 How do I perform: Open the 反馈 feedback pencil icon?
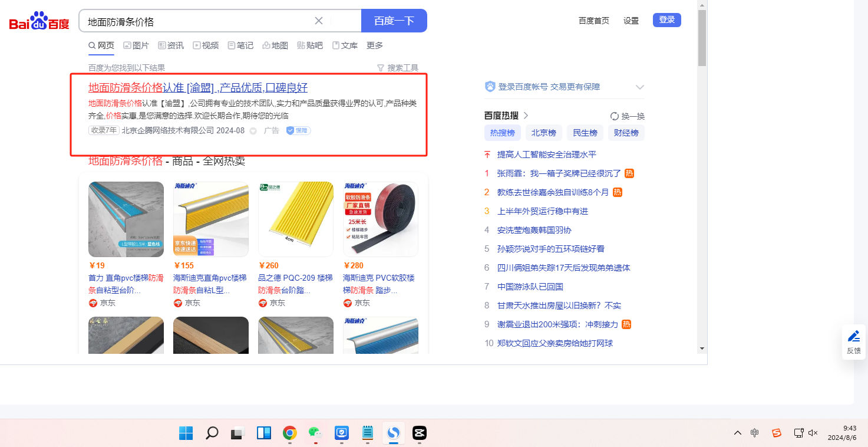coord(854,336)
